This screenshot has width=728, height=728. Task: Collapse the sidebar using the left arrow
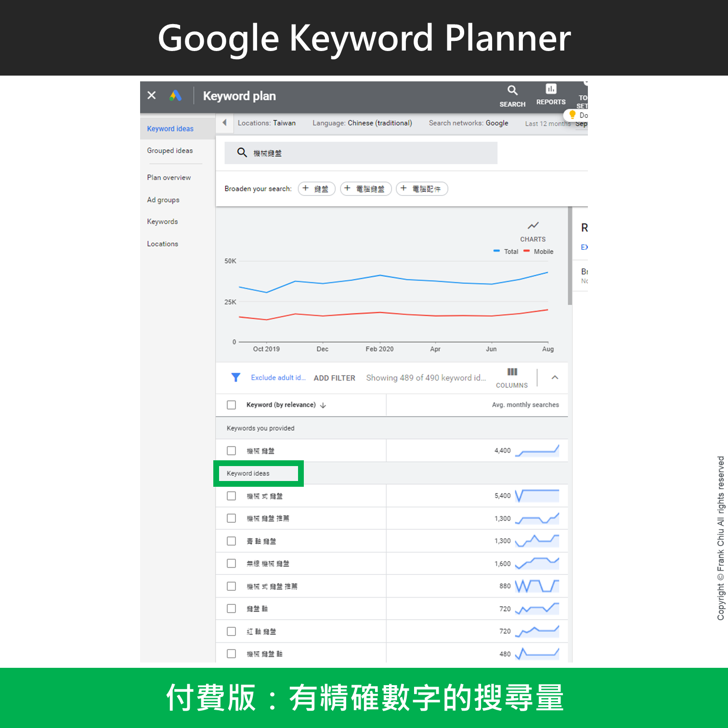224,123
